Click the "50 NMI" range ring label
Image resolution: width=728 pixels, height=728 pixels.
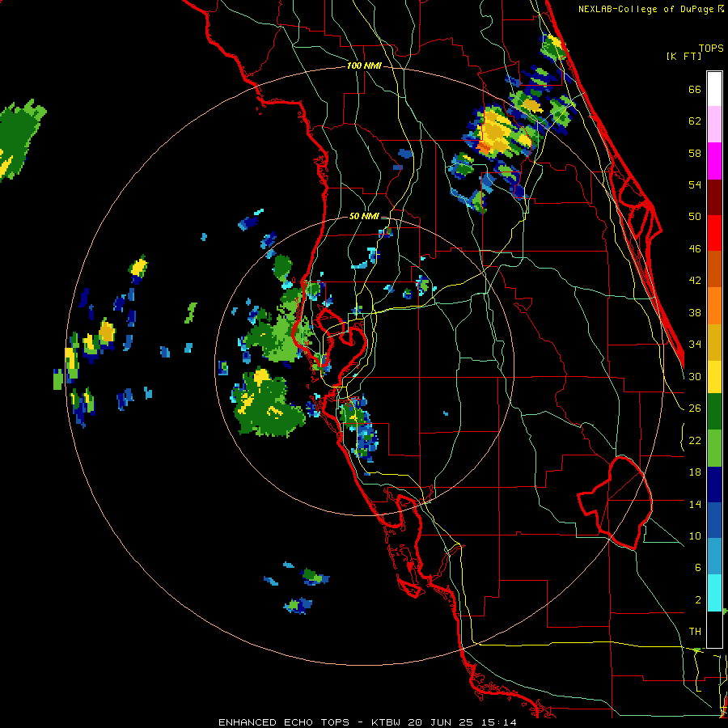(364, 216)
